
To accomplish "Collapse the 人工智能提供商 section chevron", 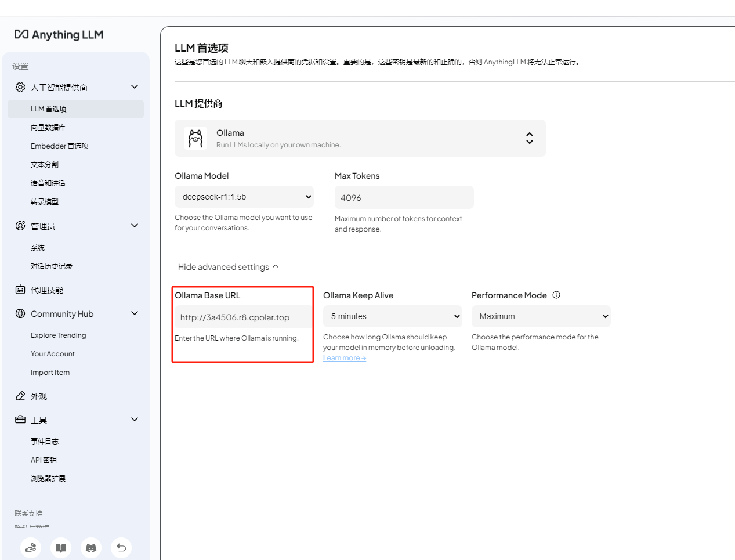I will [x=135, y=87].
